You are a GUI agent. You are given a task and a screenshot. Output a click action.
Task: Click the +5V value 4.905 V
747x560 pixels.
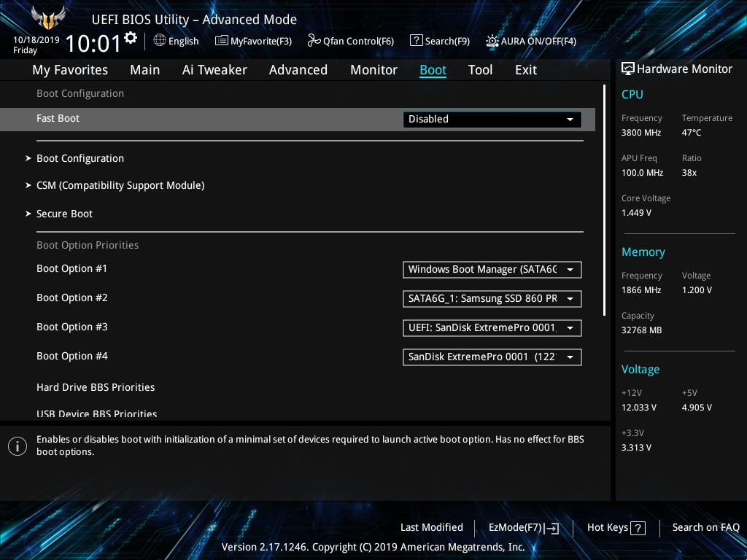[697, 408]
